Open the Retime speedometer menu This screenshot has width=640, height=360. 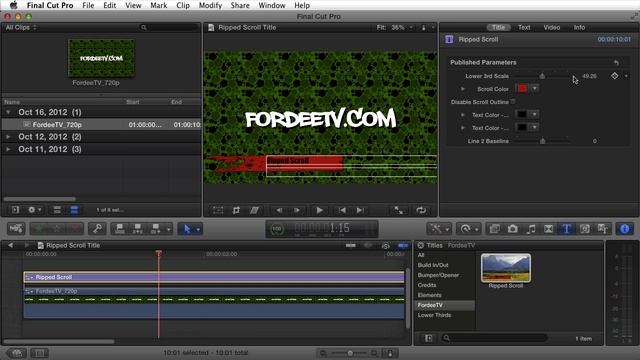[468, 229]
